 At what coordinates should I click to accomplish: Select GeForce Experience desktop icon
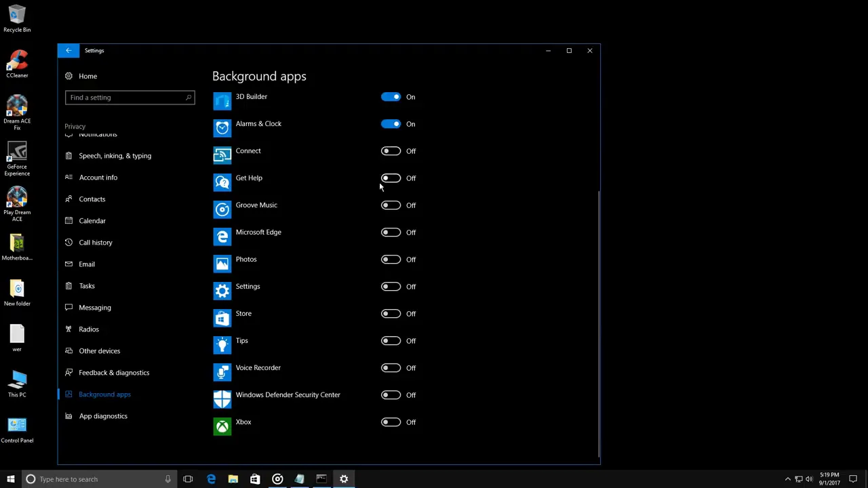pos(17,159)
